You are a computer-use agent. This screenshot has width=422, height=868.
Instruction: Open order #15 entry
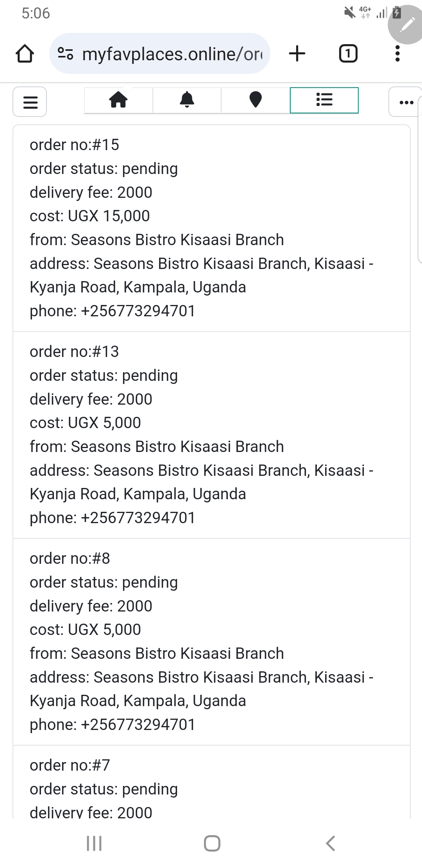pos(211,228)
